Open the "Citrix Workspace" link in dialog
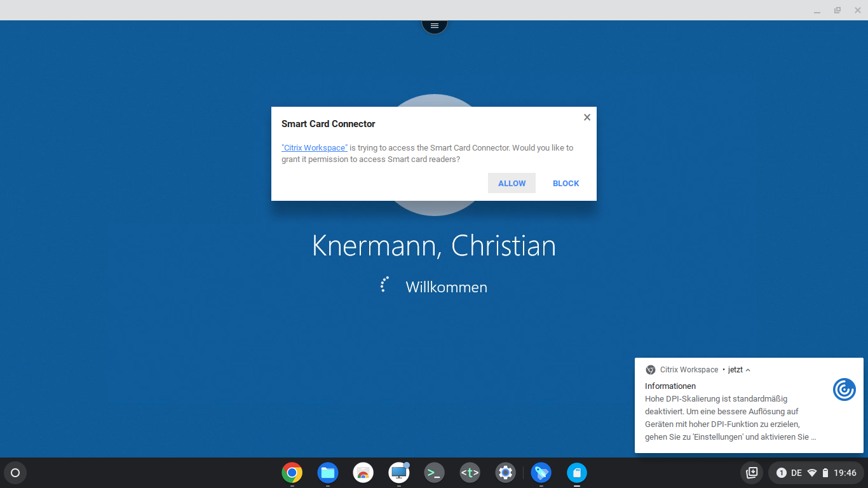868x488 pixels. point(315,147)
